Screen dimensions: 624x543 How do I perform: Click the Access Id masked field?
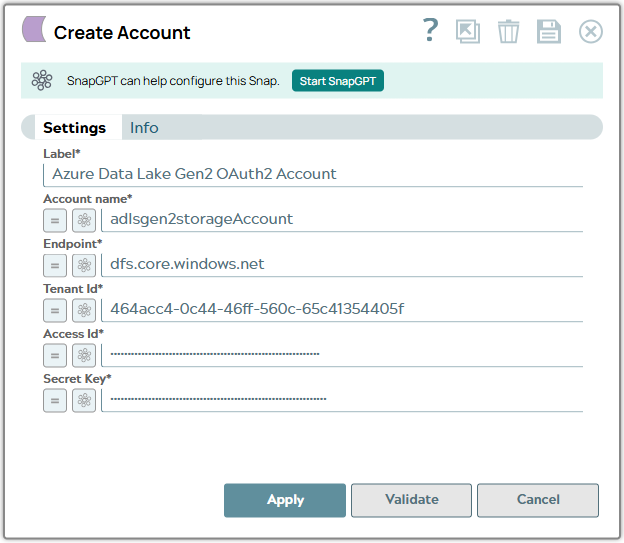pyautogui.click(x=342, y=354)
